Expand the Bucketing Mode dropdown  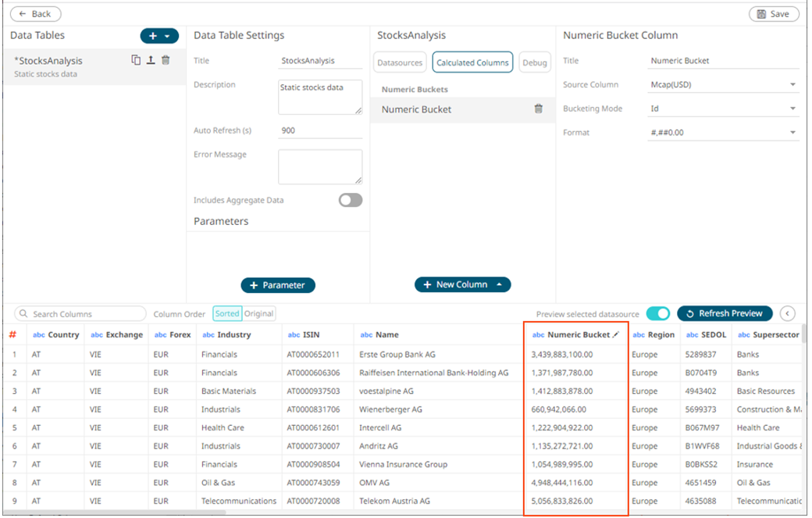723,109
